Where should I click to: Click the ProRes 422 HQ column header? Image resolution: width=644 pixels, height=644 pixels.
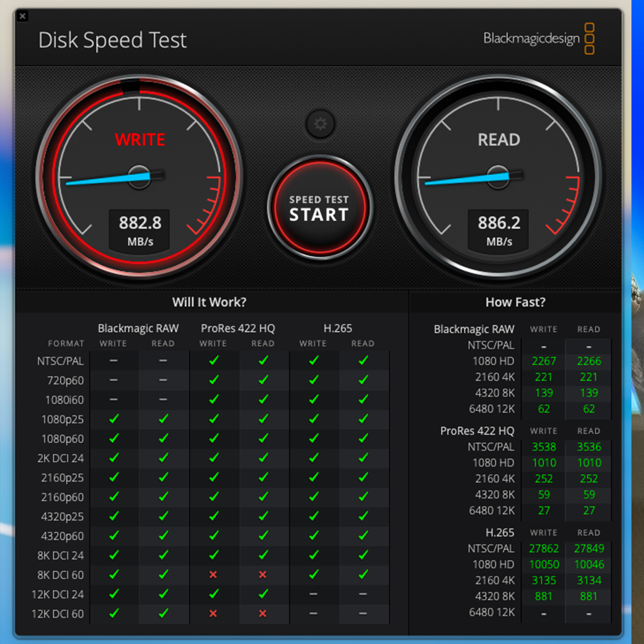point(238,328)
